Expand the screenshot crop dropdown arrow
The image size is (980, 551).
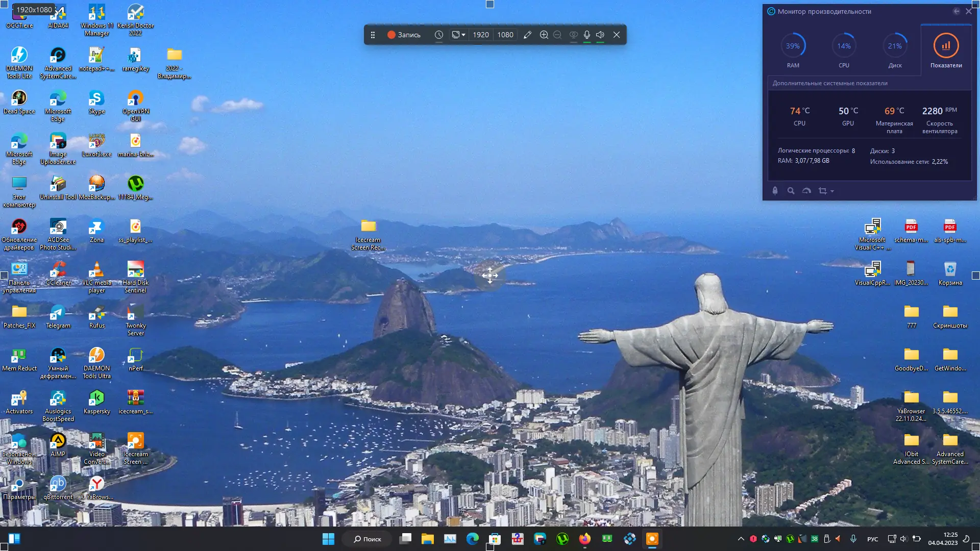832,191
